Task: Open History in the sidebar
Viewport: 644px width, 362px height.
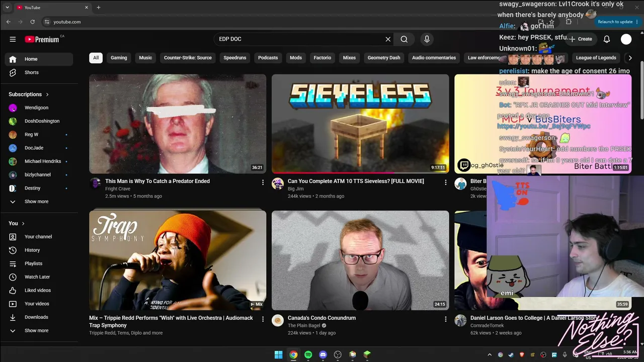Action: (x=39, y=250)
